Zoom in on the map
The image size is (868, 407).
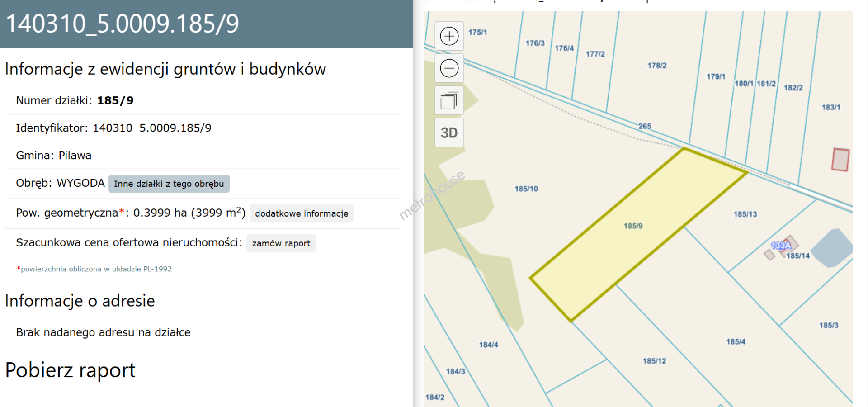click(x=449, y=36)
